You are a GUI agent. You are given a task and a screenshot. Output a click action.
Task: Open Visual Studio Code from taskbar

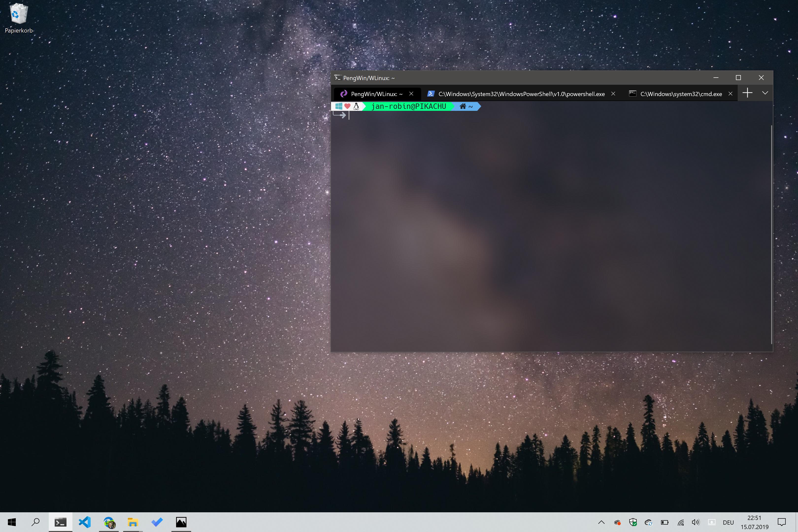pyautogui.click(x=84, y=522)
